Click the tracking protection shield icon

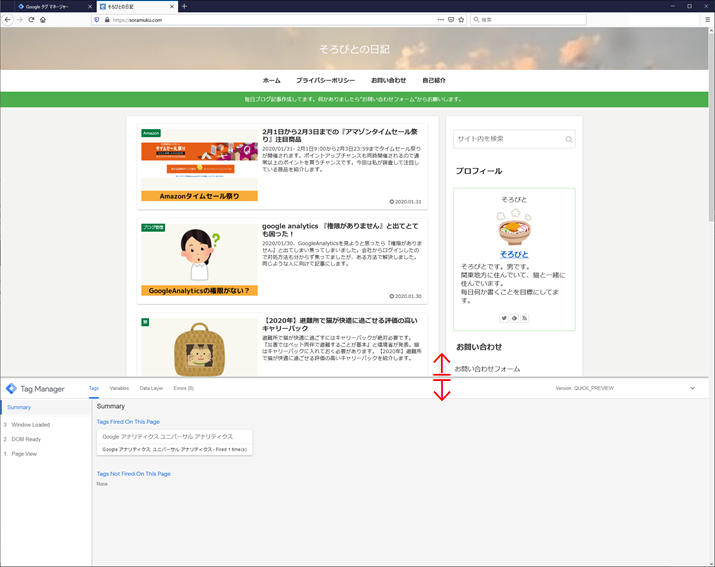pyautogui.click(x=96, y=20)
